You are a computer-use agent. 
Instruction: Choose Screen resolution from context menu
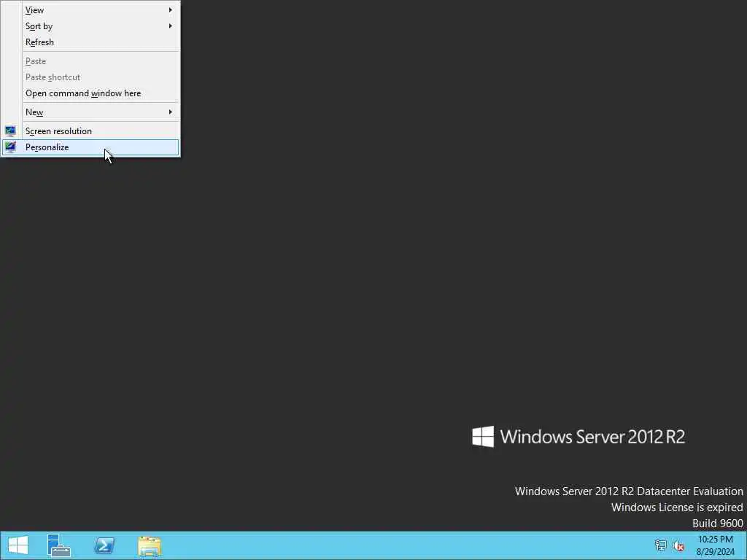coord(90,131)
